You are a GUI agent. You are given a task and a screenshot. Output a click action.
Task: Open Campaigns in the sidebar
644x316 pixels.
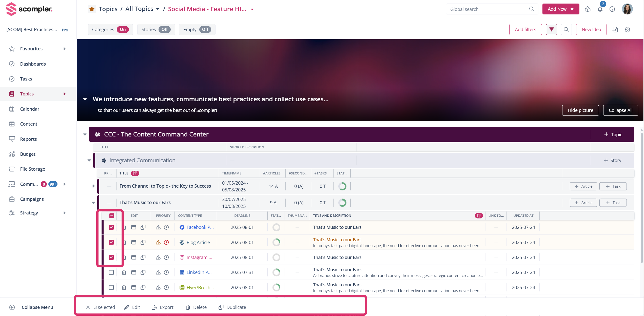click(x=32, y=199)
